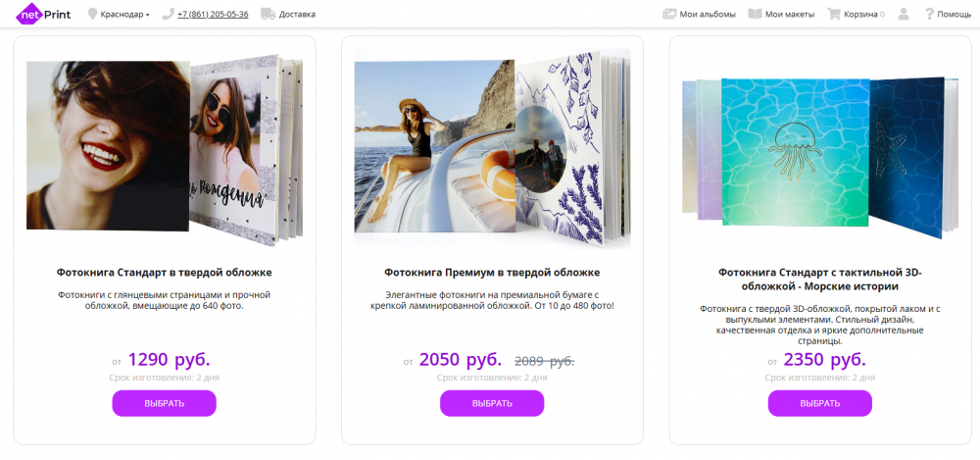Click the photo albums icon
The height and width of the screenshot is (460, 980).
[x=669, y=15]
